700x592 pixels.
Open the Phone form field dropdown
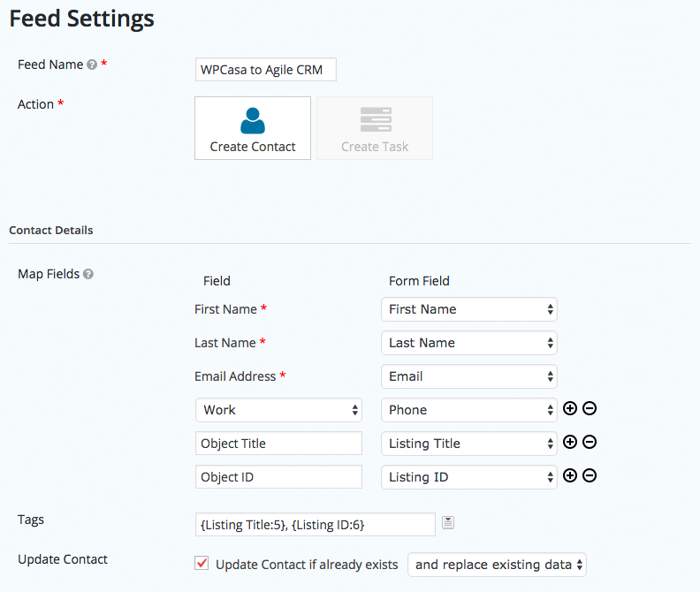pyautogui.click(x=469, y=410)
